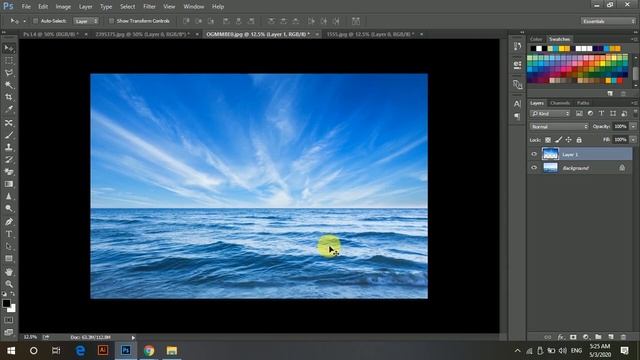Select the Dodge tool
This screenshot has height=360, width=640.
click(9, 208)
